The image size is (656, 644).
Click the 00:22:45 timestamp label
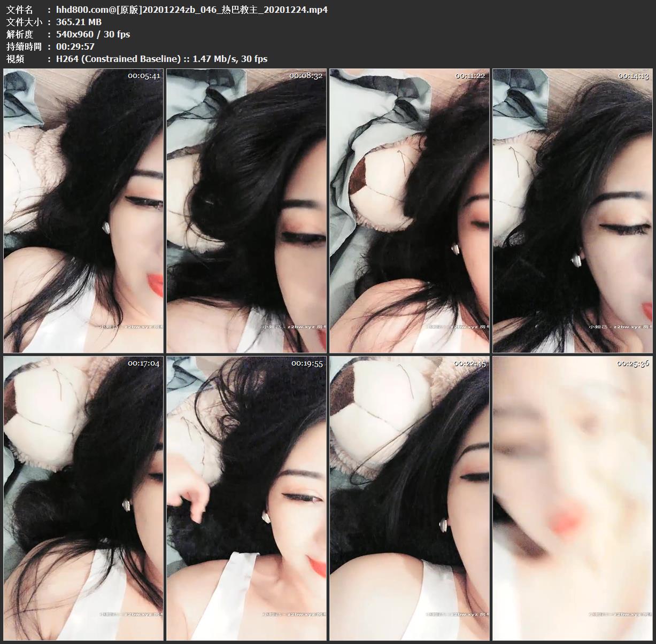470,363
